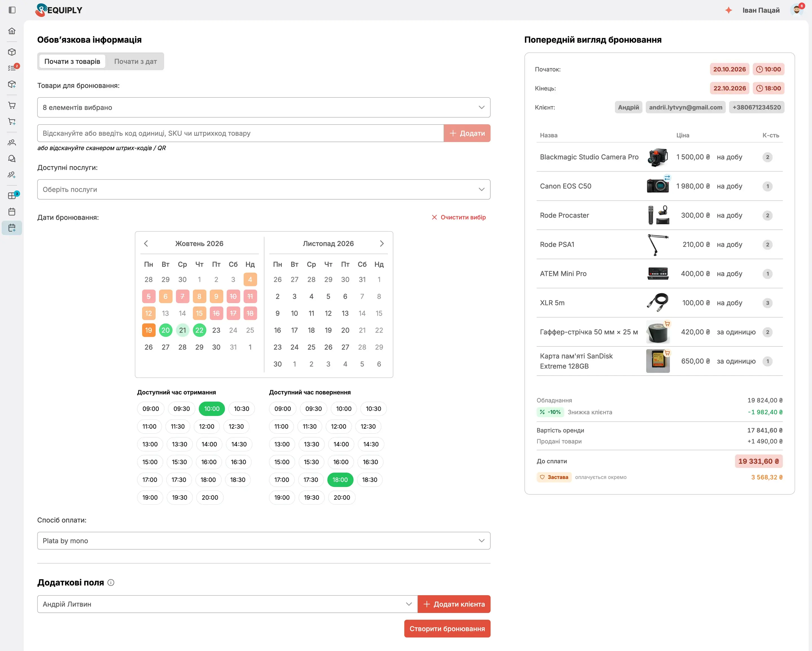Go to next month in calendar
Screen dimensions: 812x651
(381, 243)
